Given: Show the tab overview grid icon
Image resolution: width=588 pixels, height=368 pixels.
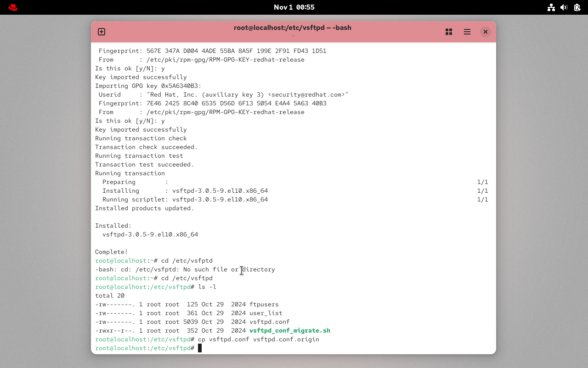Looking at the screenshot, I should pos(449,32).
